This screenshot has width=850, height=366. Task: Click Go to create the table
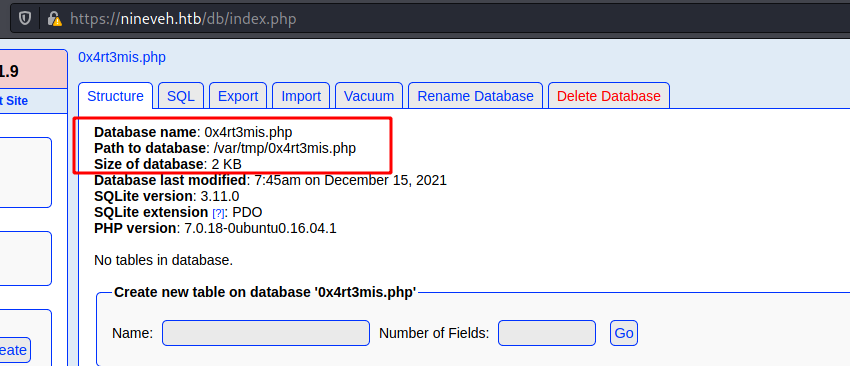(x=624, y=333)
